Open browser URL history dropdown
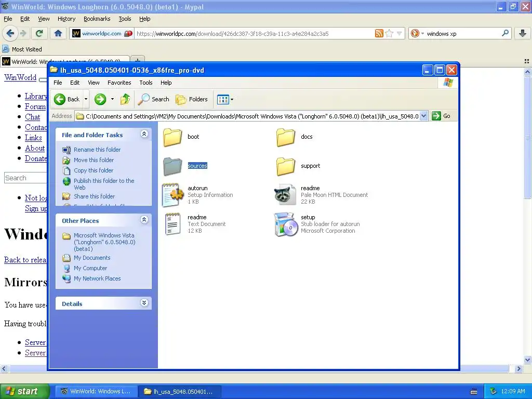Image resolution: width=532 pixels, height=399 pixels. tap(400, 33)
